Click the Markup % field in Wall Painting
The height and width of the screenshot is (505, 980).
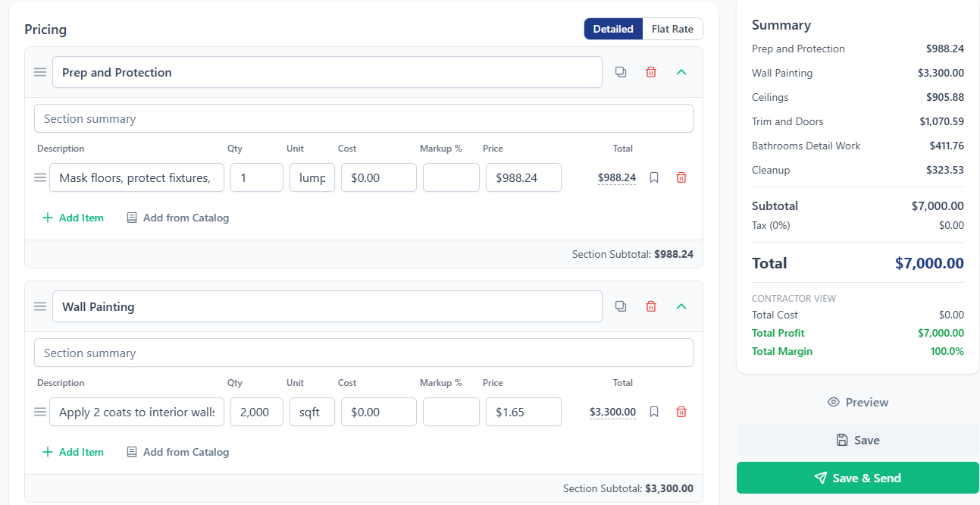[x=451, y=412]
